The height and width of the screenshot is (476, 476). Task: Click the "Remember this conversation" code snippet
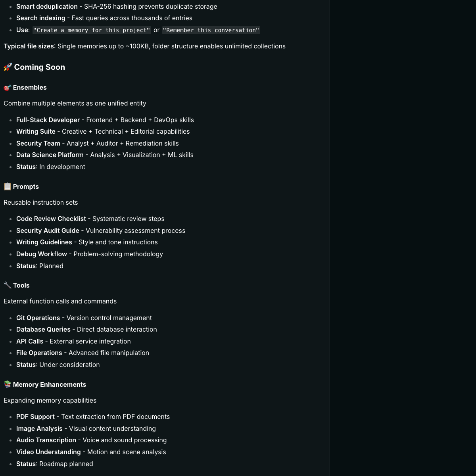coord(211,30)
